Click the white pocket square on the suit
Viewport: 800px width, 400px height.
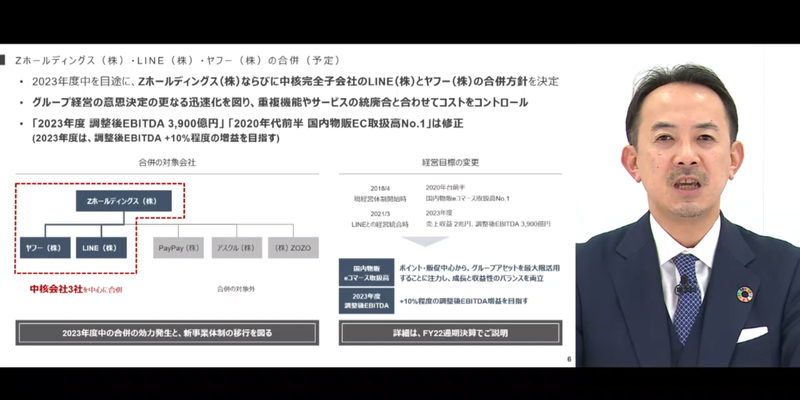[752, 334]
